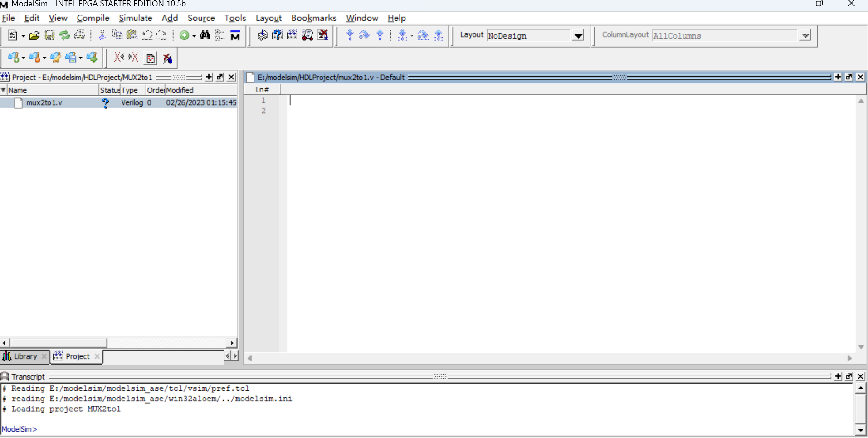Click the Clear Highlights icon
The width and height of the screenshot is (868, 438).
(168, 58)
